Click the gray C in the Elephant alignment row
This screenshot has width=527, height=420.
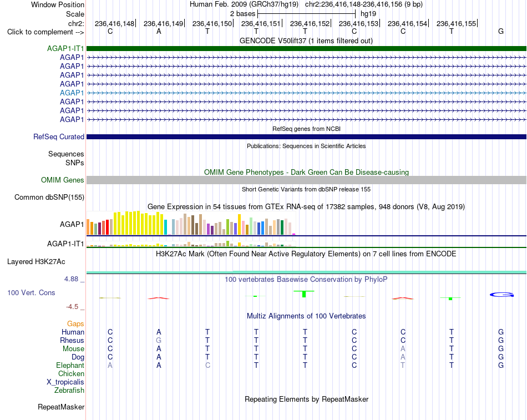coord(207,366)
